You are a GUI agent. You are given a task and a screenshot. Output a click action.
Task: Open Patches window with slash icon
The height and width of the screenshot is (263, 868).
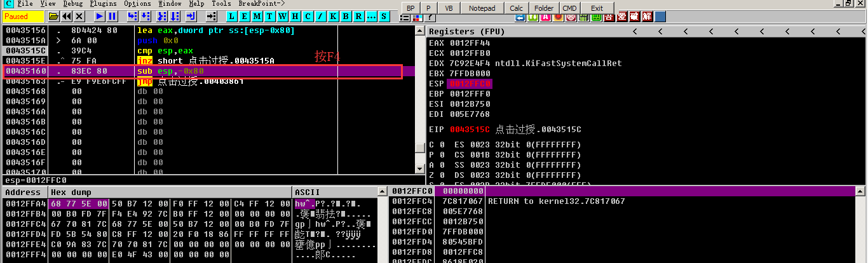(320, 16)
